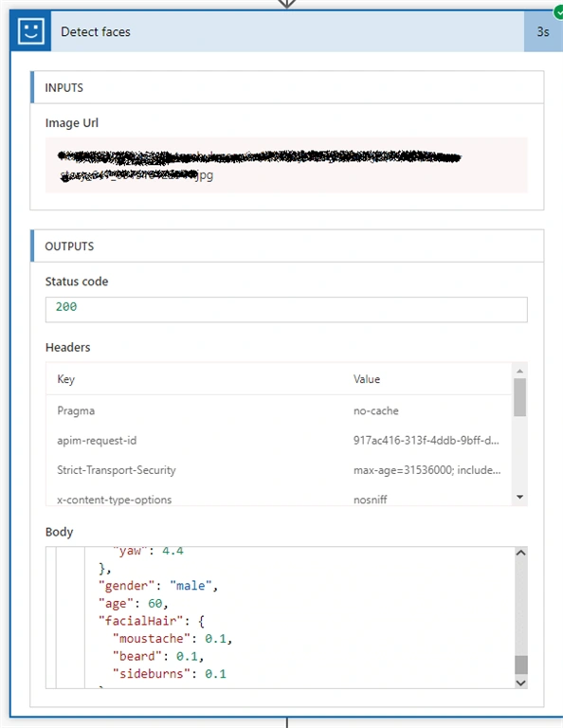Click the Headers table scroll down arrow
This screenshot has height=728, width=563.
519,497
